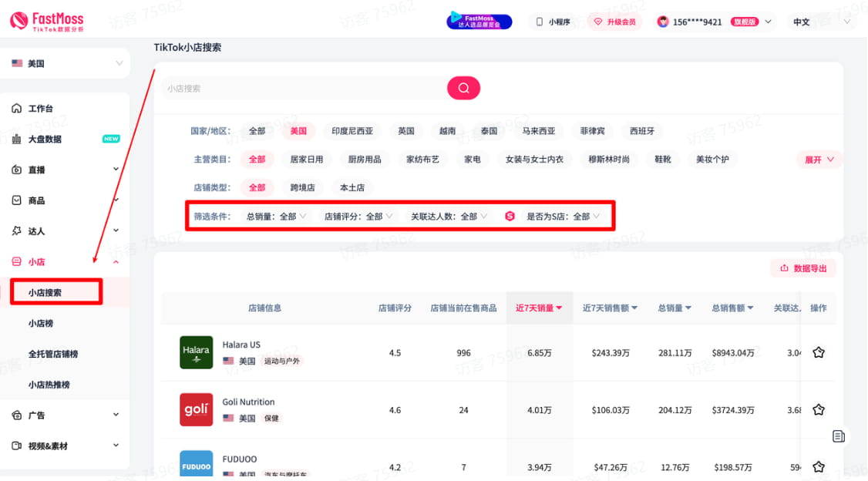This screenshot has width=868, height=481.
Task: Select 跨境店 shop type filter
Action: point(303,187)
